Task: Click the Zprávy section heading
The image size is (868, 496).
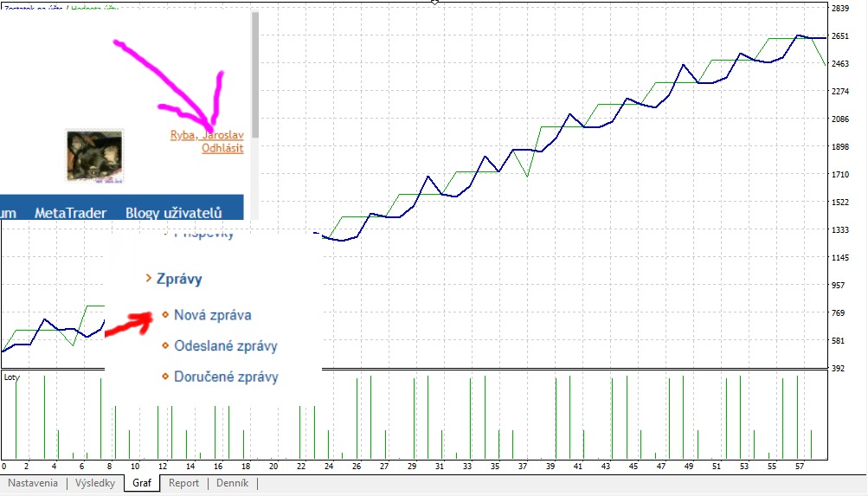Action: click(179, 279)
